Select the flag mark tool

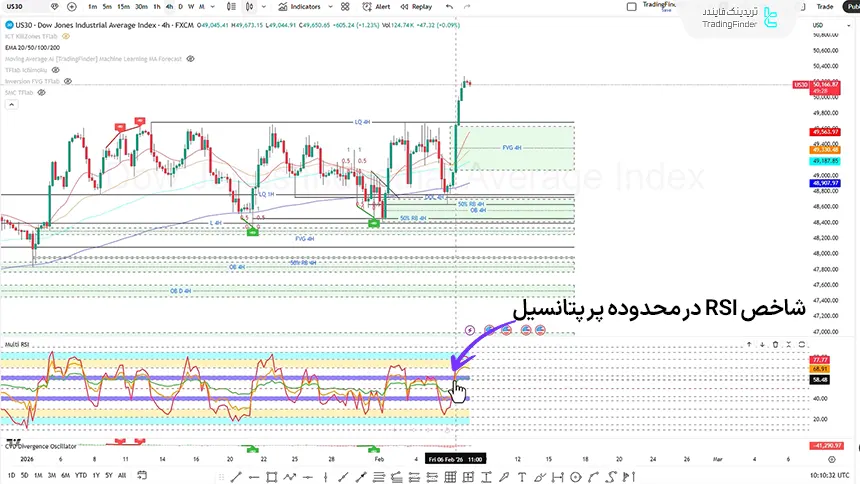629,477
